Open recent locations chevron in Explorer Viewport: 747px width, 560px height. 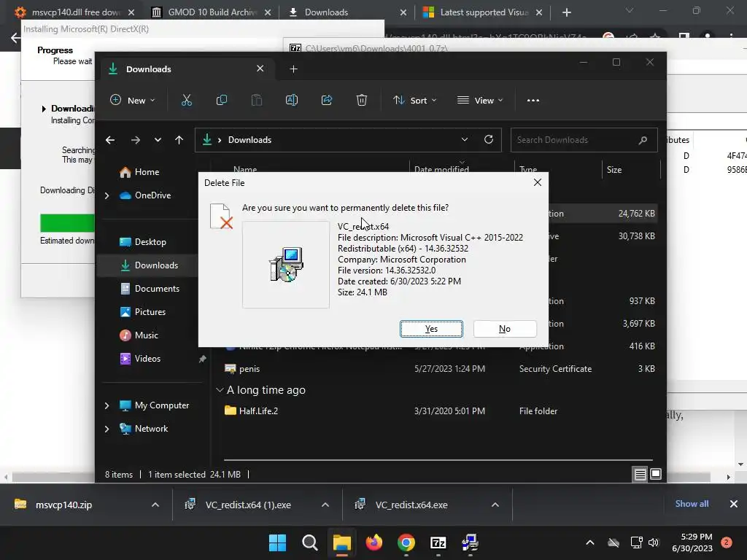158,140
